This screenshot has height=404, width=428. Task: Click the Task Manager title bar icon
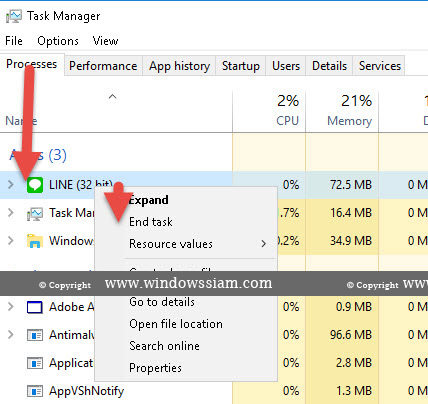14,16
